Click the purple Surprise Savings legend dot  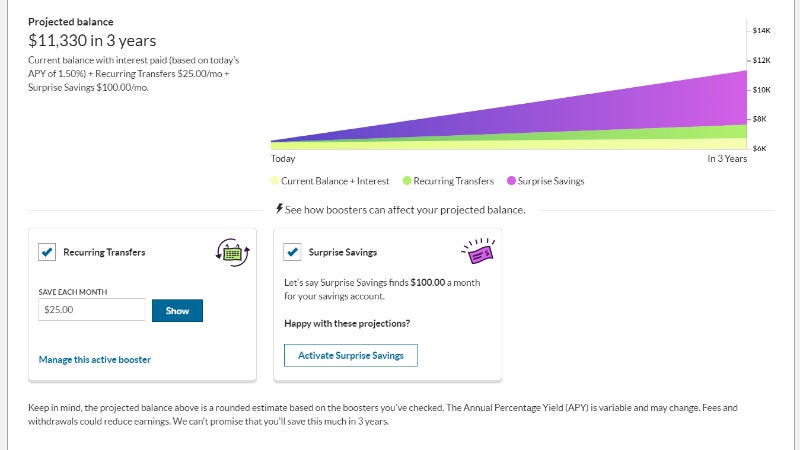(x=512, y=181)
